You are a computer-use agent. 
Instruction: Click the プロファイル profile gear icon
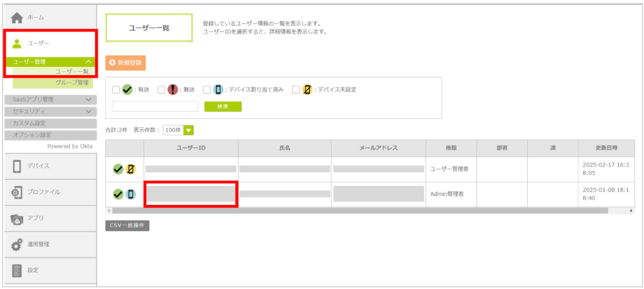point(18,192)
